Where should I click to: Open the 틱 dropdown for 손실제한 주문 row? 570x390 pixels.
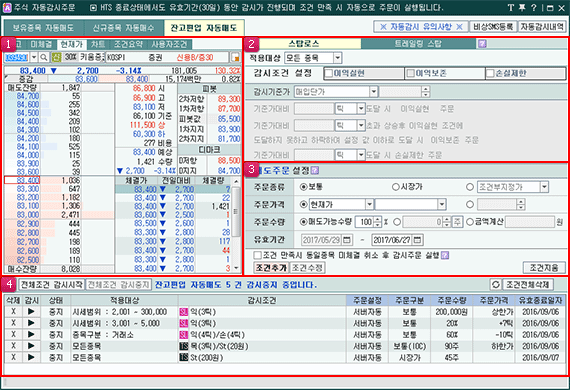pyautogui.click(x=361, y=155)
